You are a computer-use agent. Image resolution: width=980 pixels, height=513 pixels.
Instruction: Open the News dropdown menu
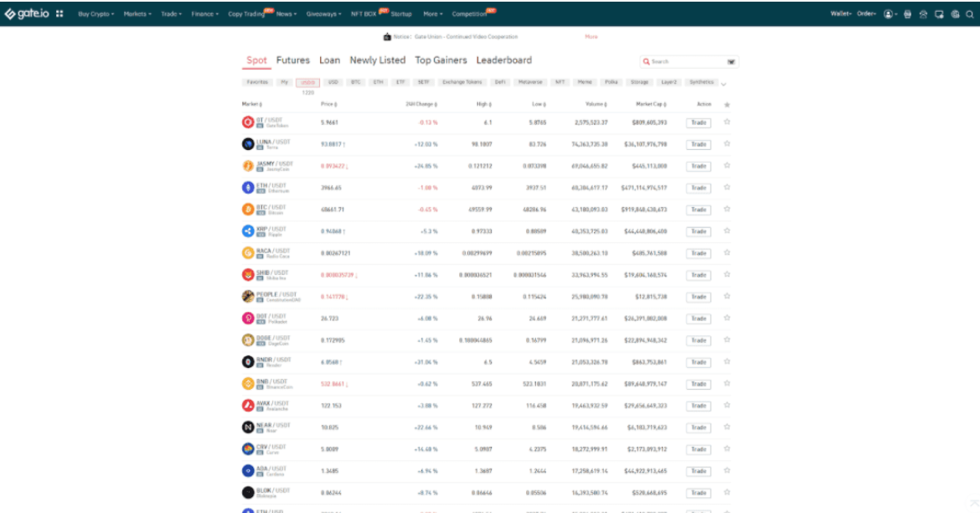[286, 13]
